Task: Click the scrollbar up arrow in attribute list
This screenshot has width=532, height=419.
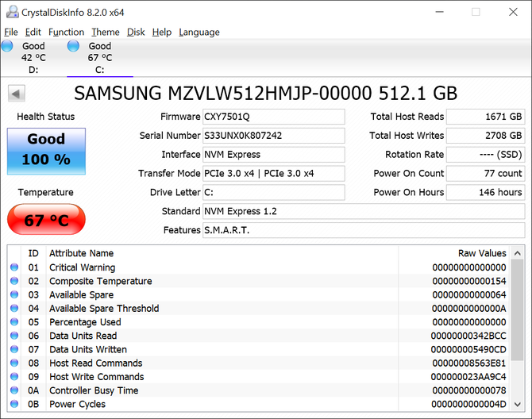Action: coord(518,253)
